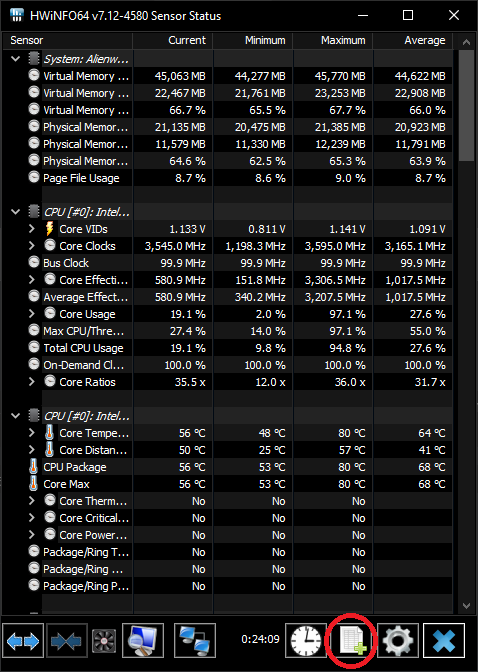This screenshot has height=672, width=478.
Task: Open the system summary monitor icon
Action: (143, 641)
